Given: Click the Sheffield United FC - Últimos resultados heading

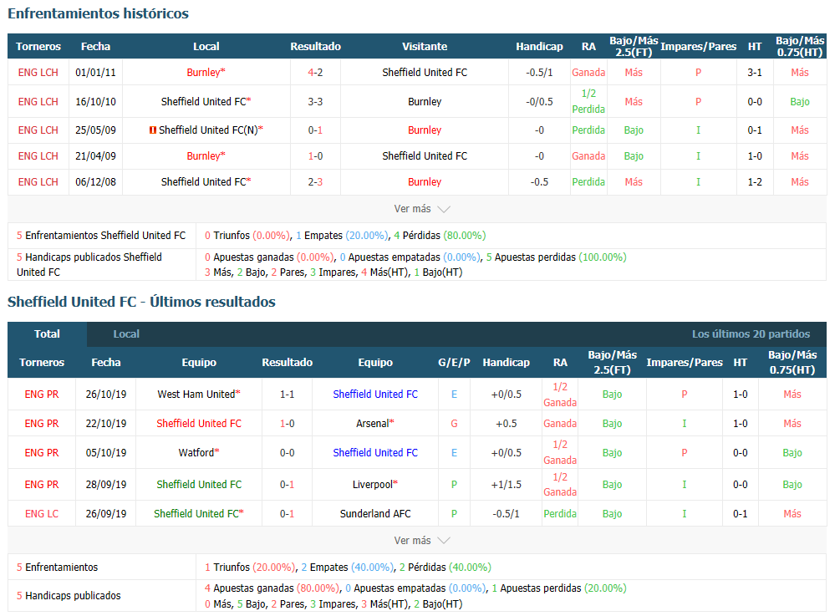Looking at the screenshot, I should (x=141, y=302).
